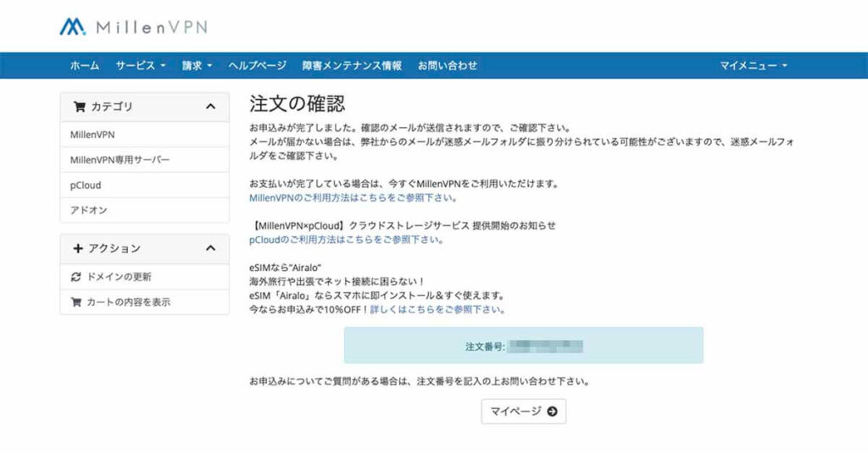Open the ホーム menu item
The width and height of the screenshot is (868, 454).
pos(85,65)
